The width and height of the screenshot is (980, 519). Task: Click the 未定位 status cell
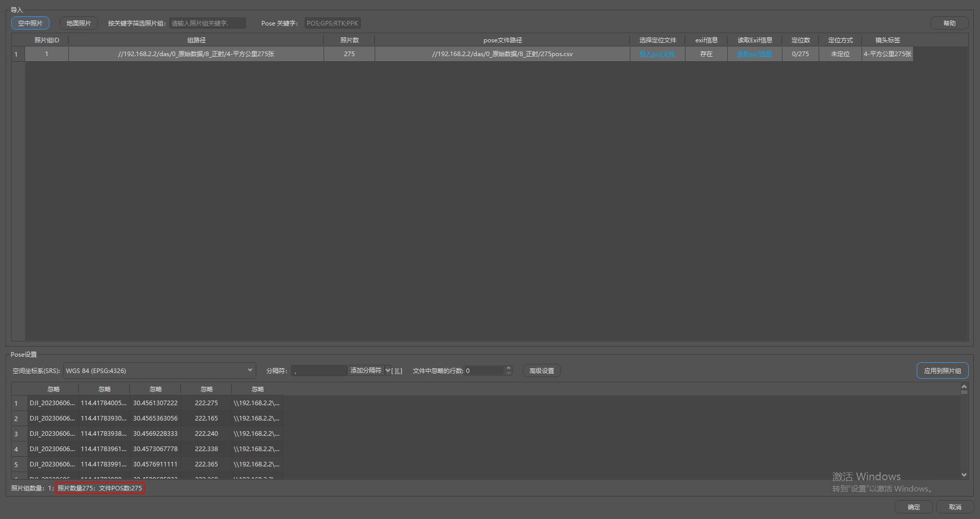(840, 54)
